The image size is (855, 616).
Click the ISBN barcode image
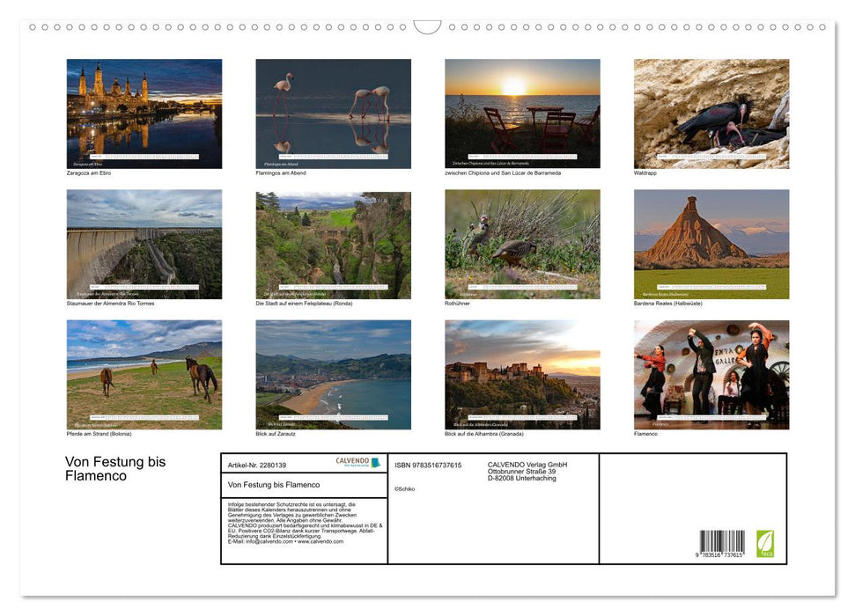tap(722, 543)
